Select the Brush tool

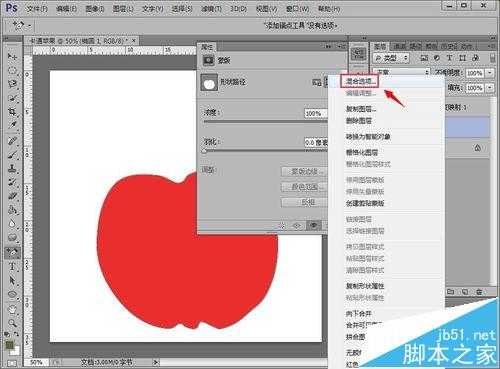[12, 155]
